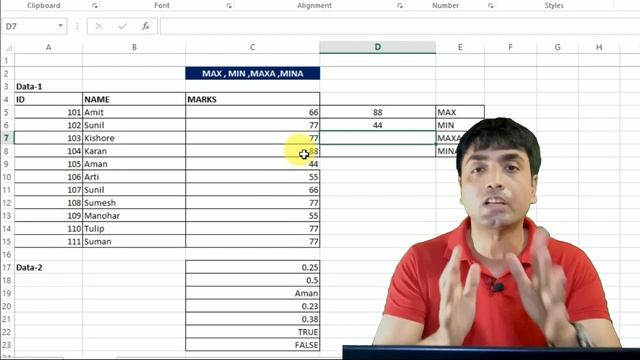This screenshot has height=360, width=640.
Task: Click Amit's marks cell 66
Action: click(253, 112)
